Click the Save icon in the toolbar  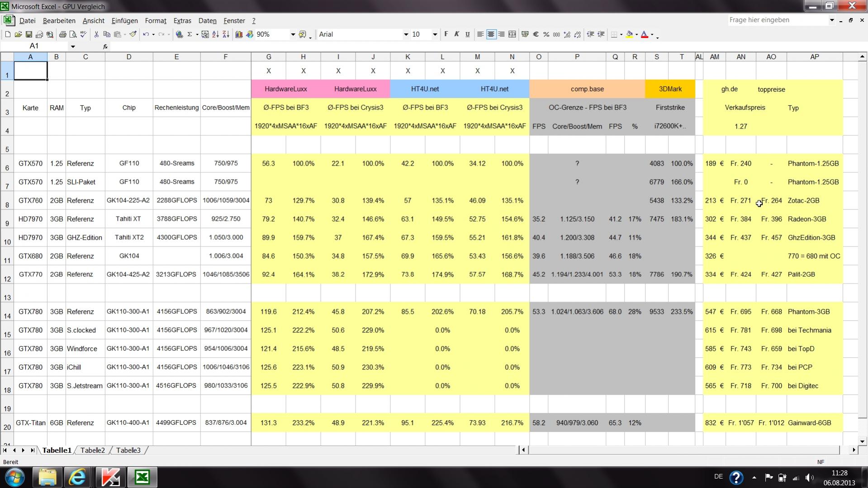(28, 34)
